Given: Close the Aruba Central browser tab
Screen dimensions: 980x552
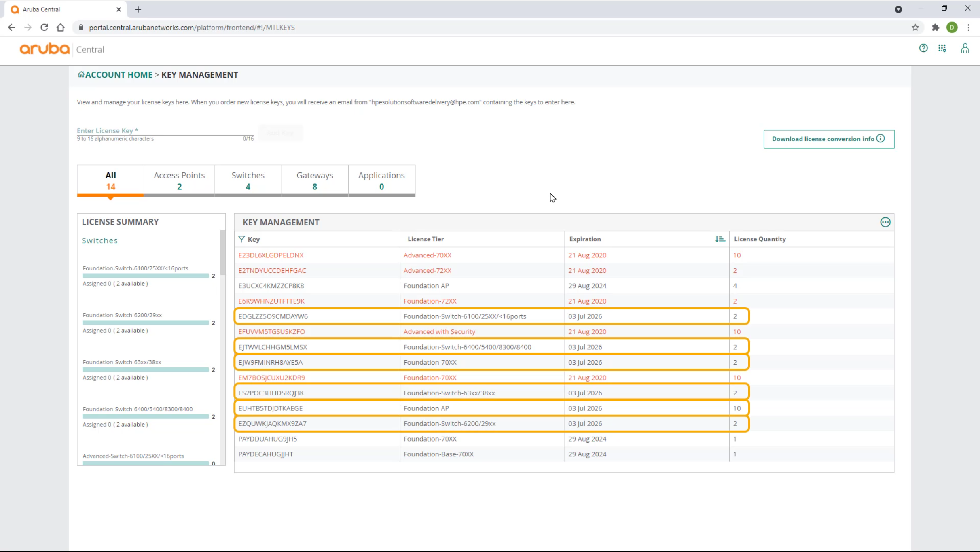Looking at the screenshot, I should point(119,9).
